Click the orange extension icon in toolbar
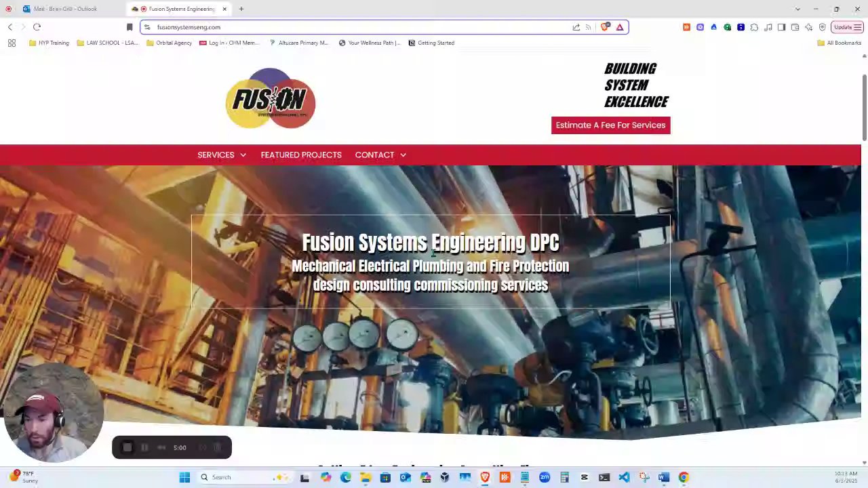This screenshot has height=488, width=868. pyautogui.click(x=686, y=27)
